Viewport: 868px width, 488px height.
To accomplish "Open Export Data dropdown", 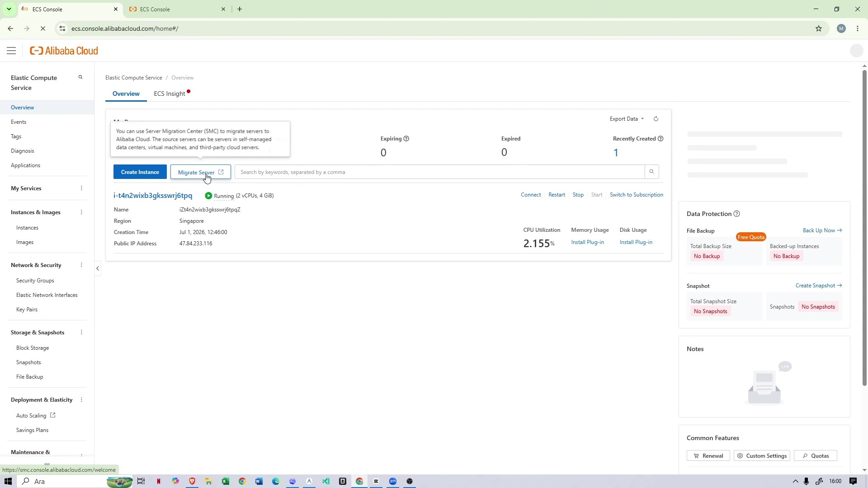I will pyautogui.click(x=627, y=119).
